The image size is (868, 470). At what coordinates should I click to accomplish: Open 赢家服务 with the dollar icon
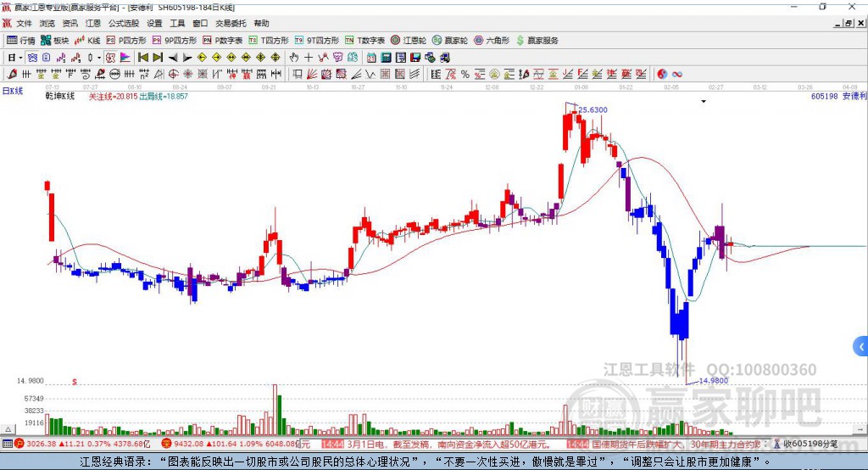(x=537, y=41)
